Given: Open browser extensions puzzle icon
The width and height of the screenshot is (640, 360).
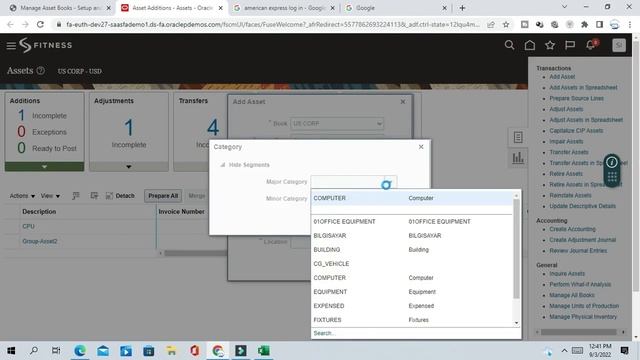Looking at the screenshot, I should click(584, 24).
